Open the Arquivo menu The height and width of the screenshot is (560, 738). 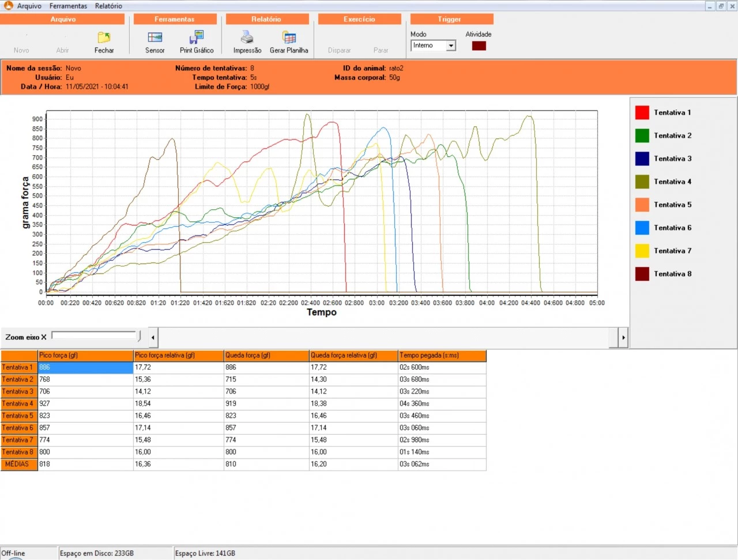click(x=29, y=6)
